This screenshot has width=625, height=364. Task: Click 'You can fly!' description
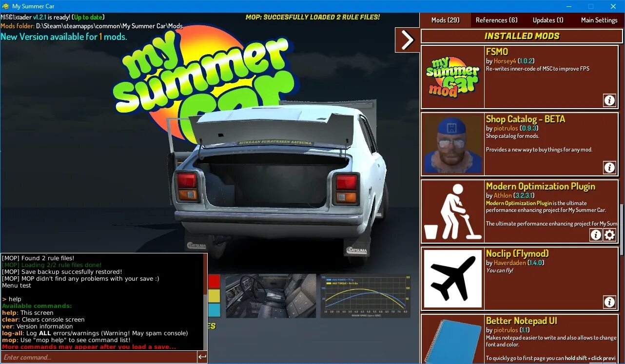point(500,270)
